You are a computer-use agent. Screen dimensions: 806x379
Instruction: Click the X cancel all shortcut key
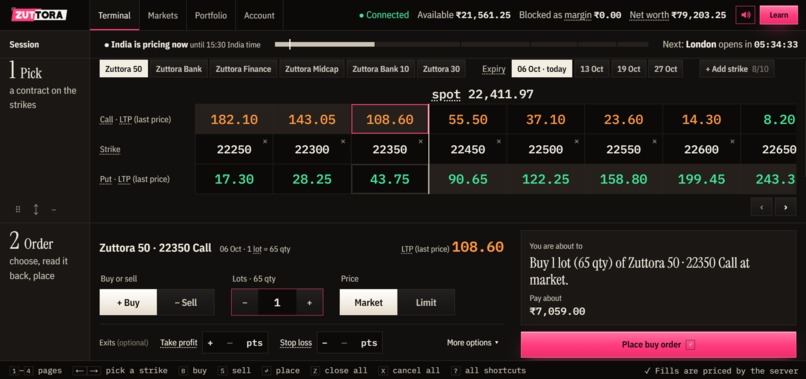click(x=383, y=371)
